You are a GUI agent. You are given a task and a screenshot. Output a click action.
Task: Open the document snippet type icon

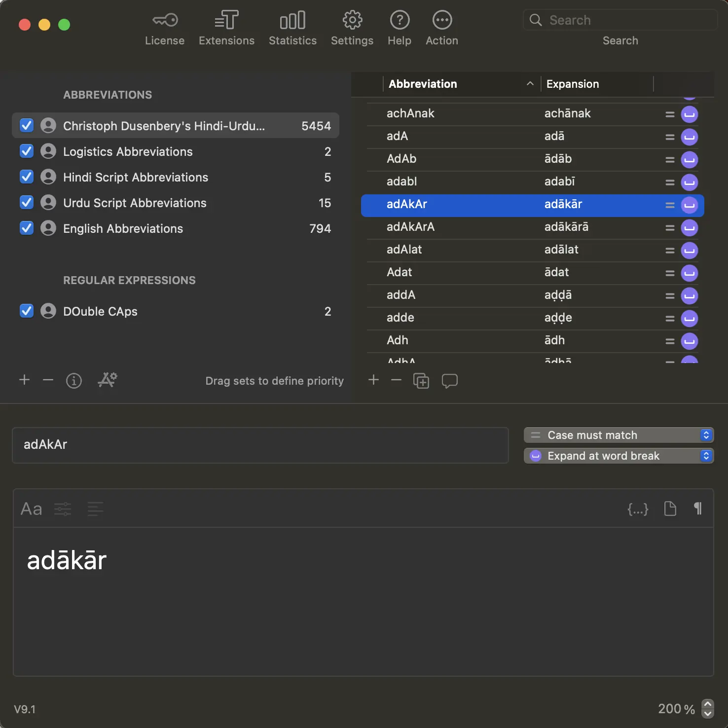[x=670, y=509]
